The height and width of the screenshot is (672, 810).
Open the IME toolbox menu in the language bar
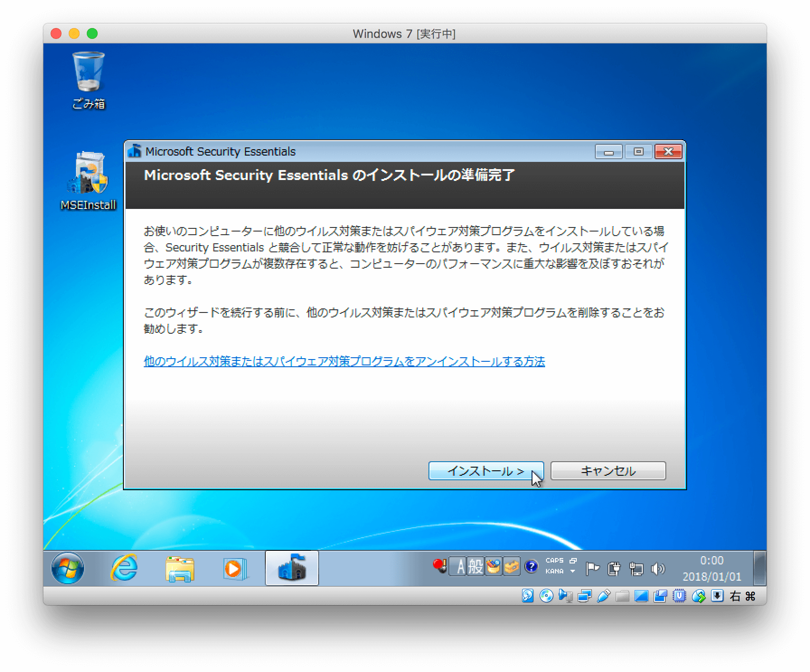(x=493, y=566)
